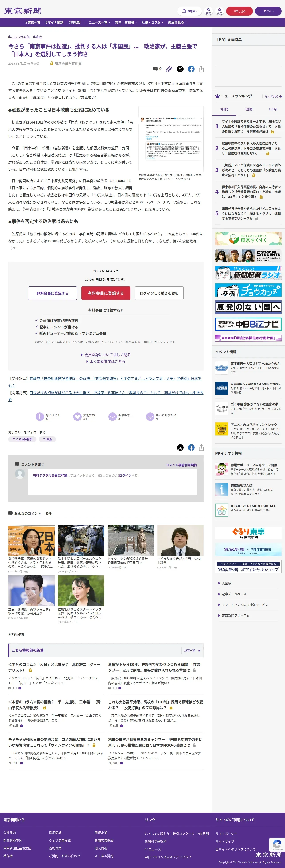Image resolution: width=285 pixels, height=868 pixels.
Task: React with 大切だね heart icon
Action: tap(77, 416)
